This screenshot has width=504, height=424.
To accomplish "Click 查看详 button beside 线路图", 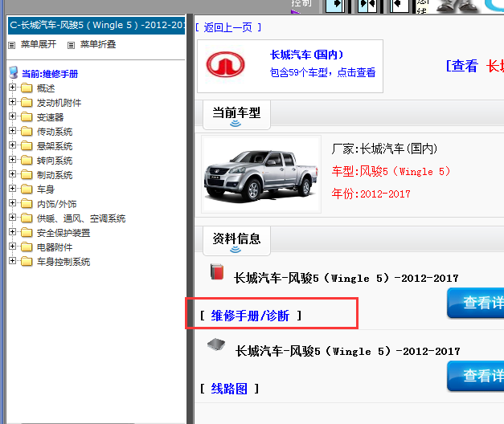I will coord(476,376).
